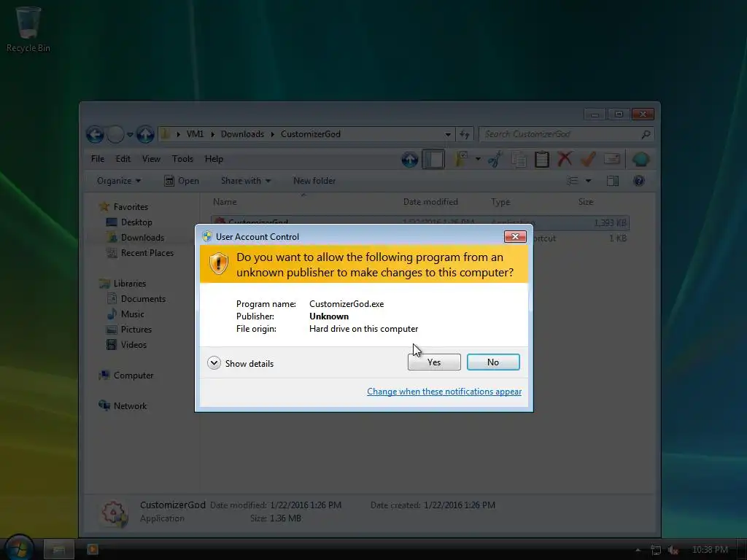Image resolution: width=747 pixels, height=560 pixels.
Task: Change view with the view icon
Action: (572, 181)
